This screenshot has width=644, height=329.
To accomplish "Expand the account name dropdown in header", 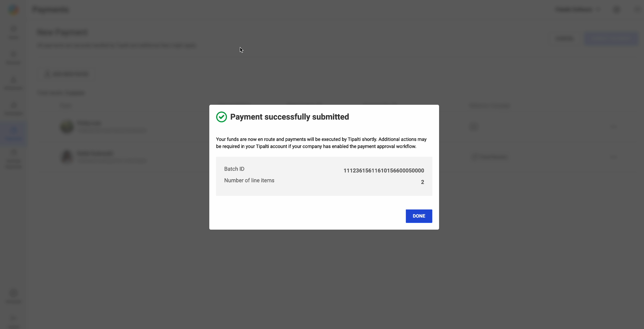I will coord(578,10).
